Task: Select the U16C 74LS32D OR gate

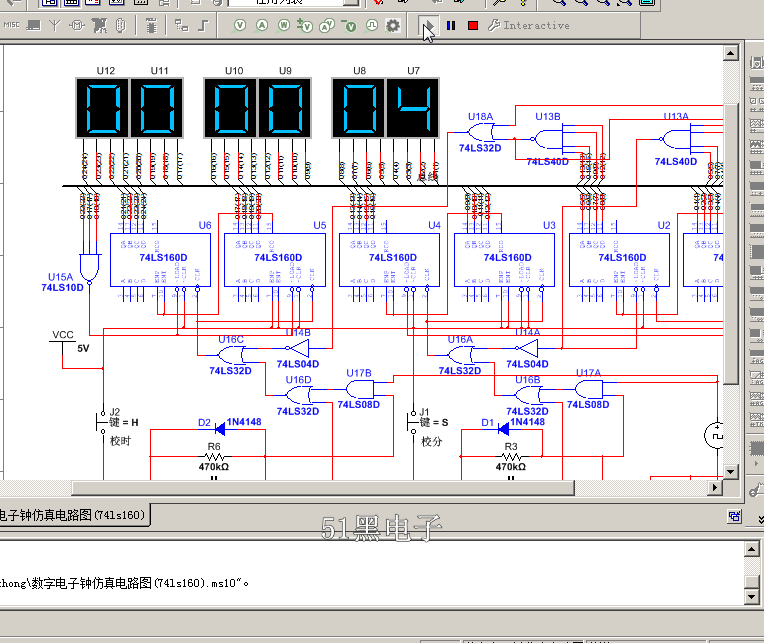Action: (231, 356)
